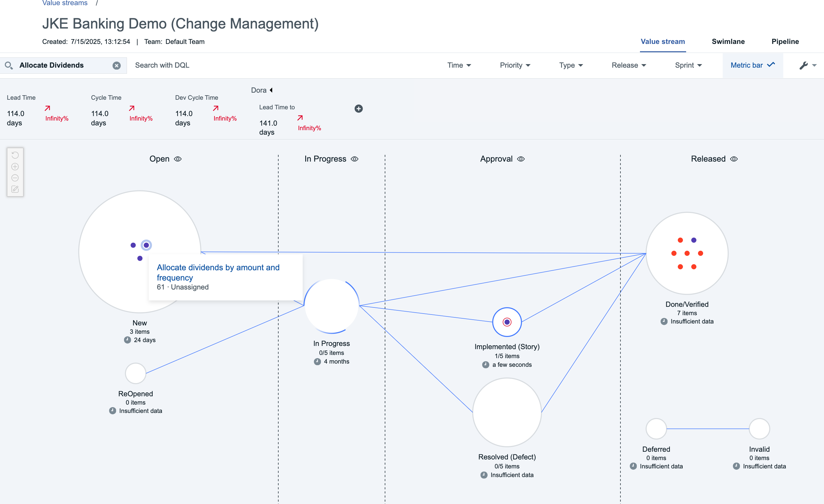Click the clock icon beside a few seconds

click(x=485, y=365)
